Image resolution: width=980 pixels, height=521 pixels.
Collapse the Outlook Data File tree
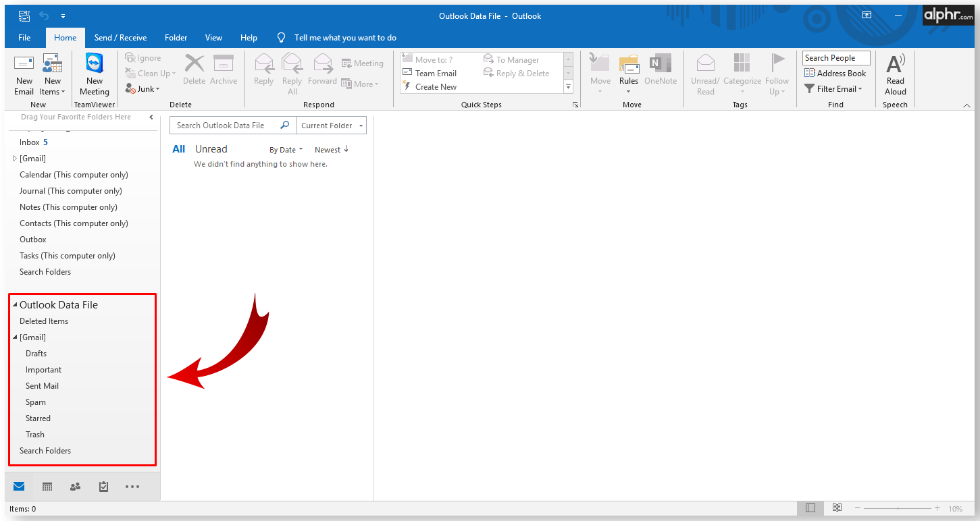15,305
